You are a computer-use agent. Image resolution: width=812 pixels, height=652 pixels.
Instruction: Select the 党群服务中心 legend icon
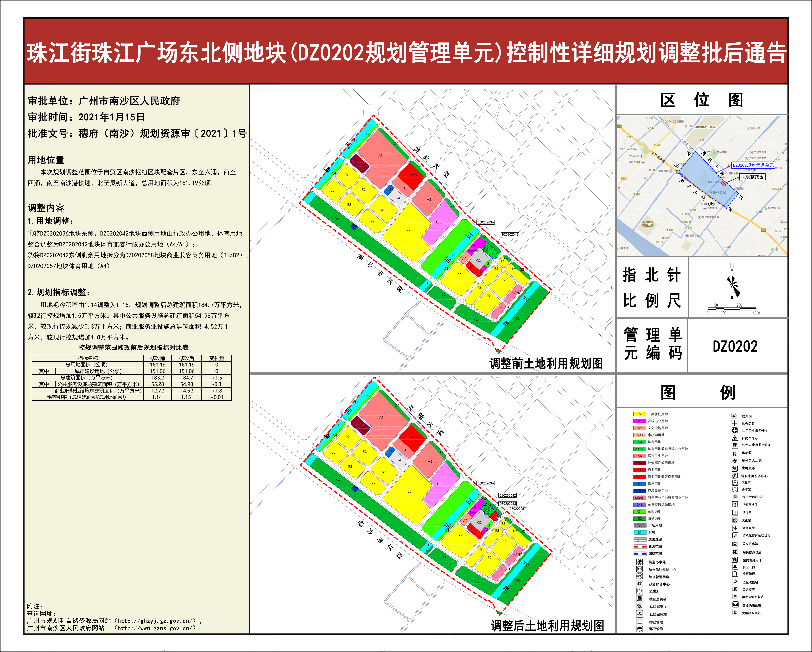[735, 613]
